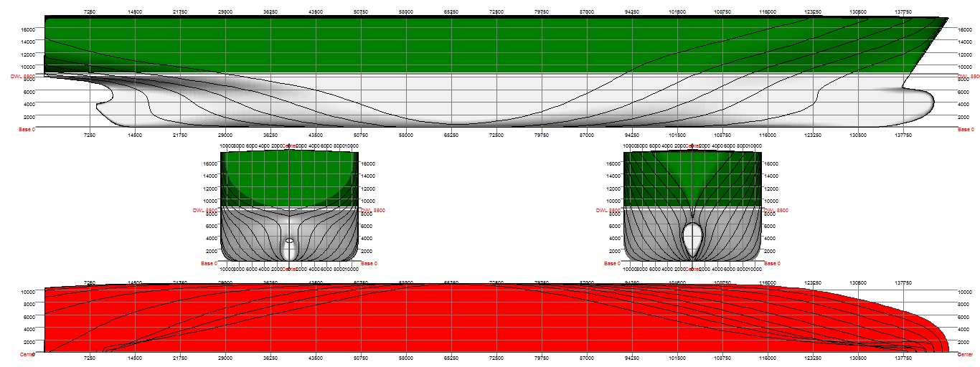Click the white bulb section in forward body plan
Viewport: 980px width, 367px height.
pyautogui.click(x=692, y=240)
